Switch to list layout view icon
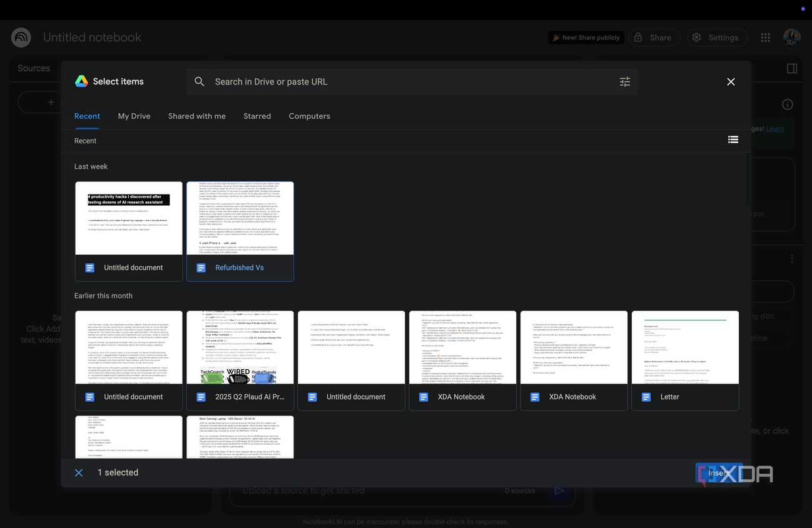This screenshot has height=528, width=812. 733,140
